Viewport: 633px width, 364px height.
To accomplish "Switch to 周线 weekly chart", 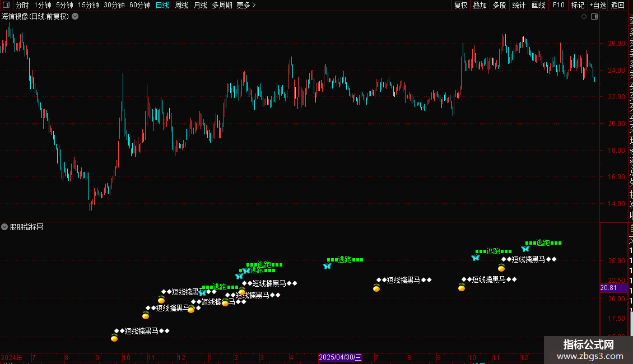I will click(181, 5).
